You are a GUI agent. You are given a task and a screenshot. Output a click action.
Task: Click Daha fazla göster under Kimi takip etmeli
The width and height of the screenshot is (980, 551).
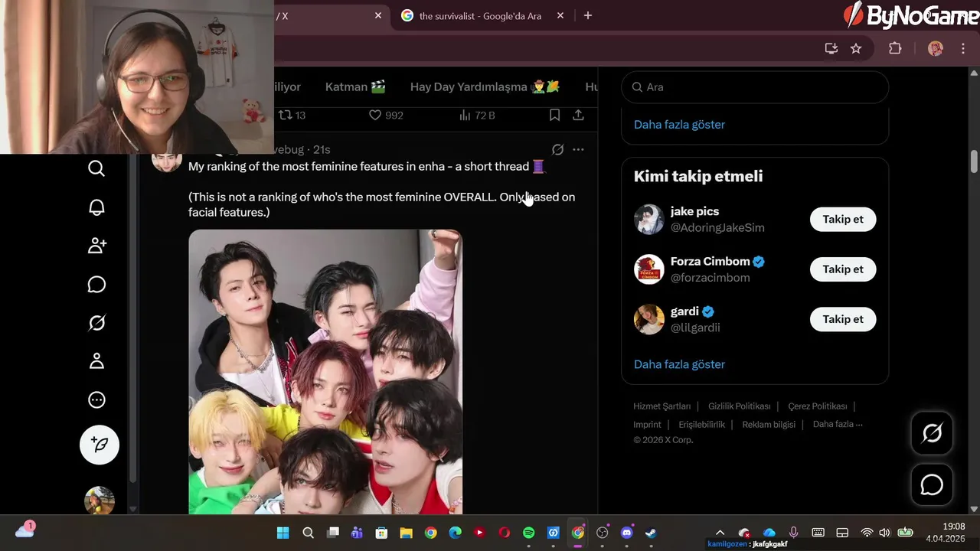click(679, 364)
